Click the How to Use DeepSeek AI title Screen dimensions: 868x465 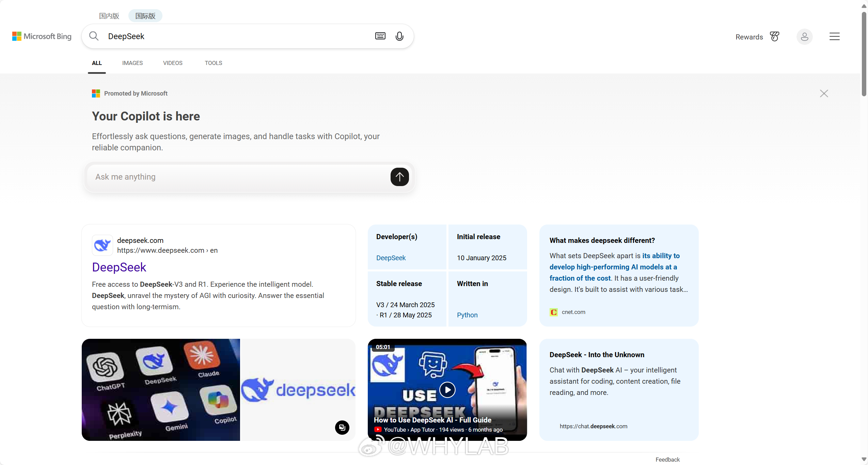[432, 420]
